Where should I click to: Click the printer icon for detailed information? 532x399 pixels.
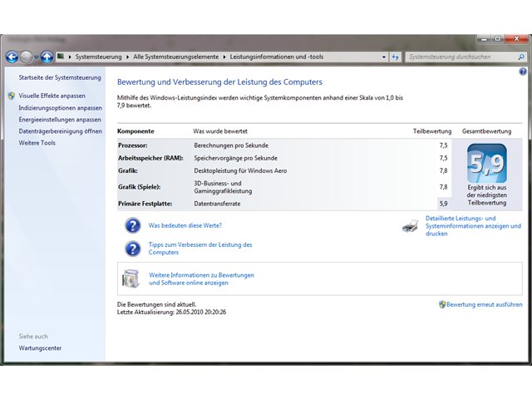(410, 225)
